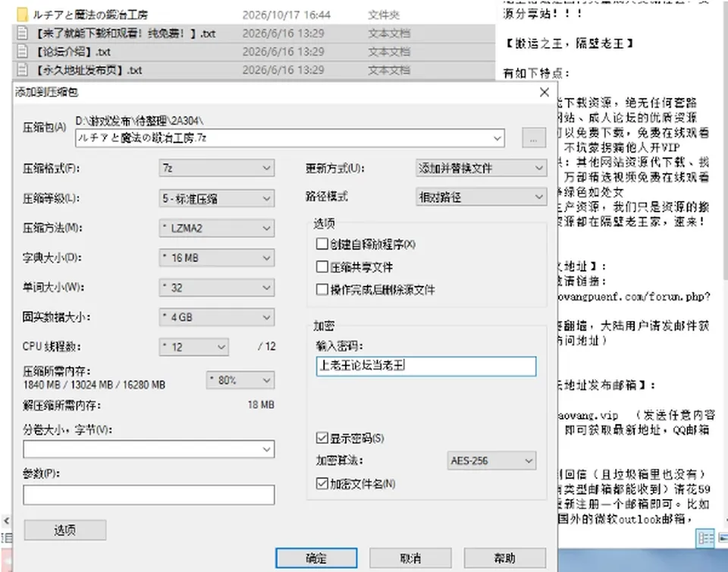Click the browse (...) button for archive path
The height and width of the screenshot is (572, 728).
pos(534,138)
